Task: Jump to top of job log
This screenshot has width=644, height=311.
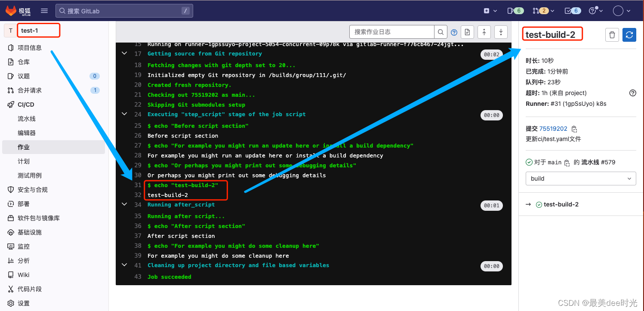Action: (x=484, y=32)
